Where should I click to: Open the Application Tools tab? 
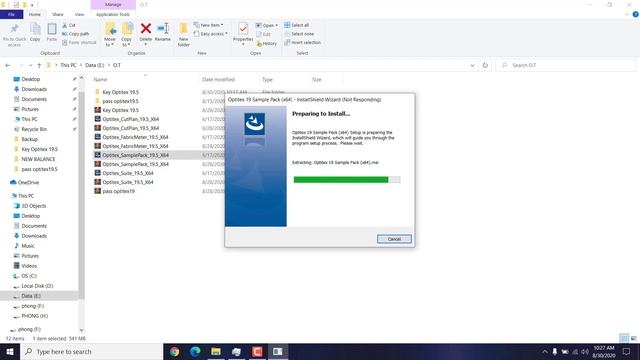pyautogui.click(x=113, y=15)
